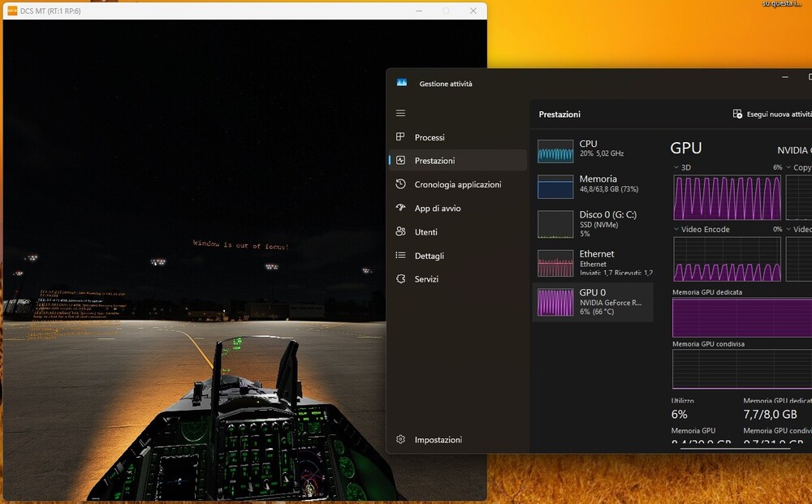Click the GPU heading title
This screenshot has height=504, width=812.
685,148
